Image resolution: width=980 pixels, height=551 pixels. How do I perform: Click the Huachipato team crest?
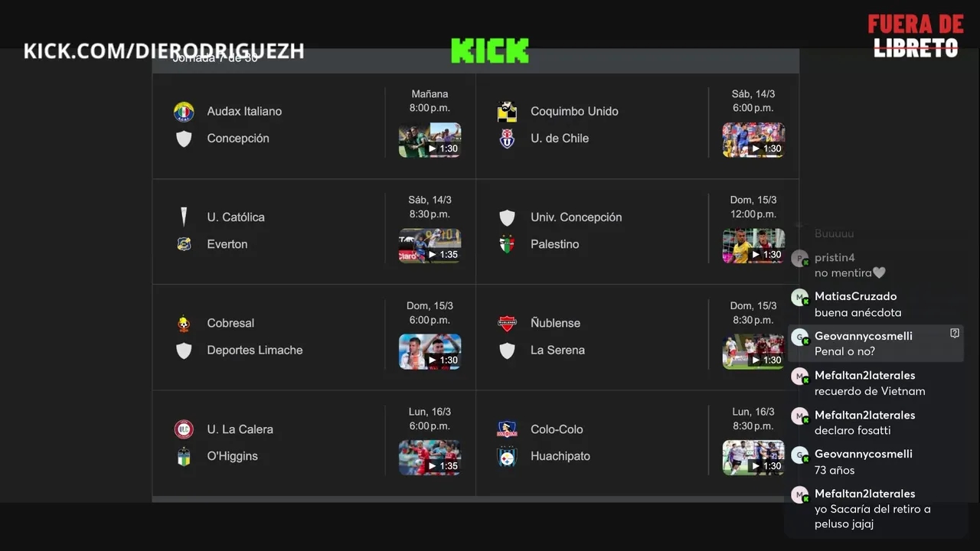pos(507,457)
